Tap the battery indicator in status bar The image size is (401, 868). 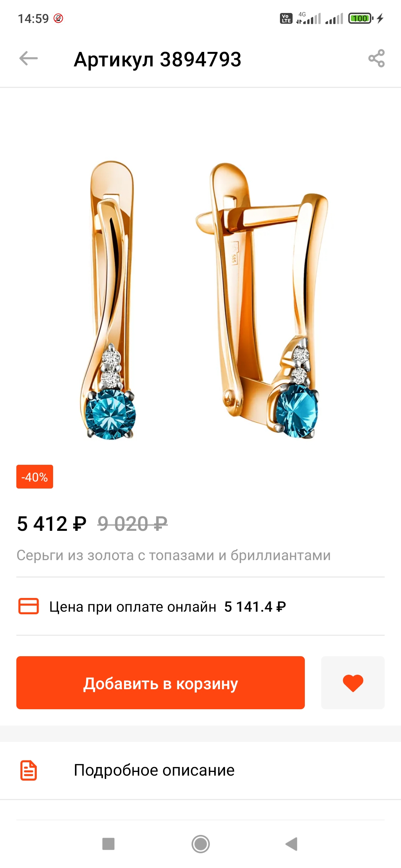pos(361,18)
